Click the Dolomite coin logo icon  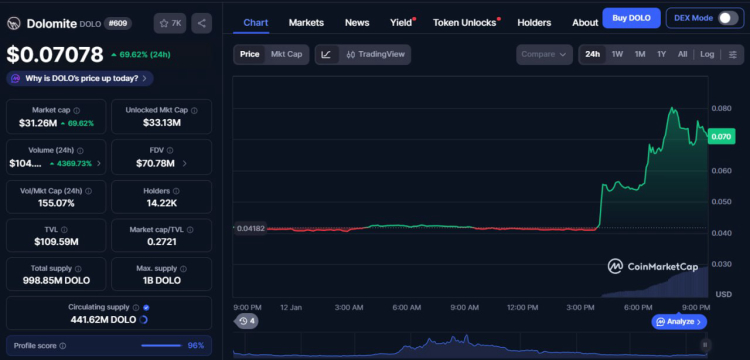point(13,23)
